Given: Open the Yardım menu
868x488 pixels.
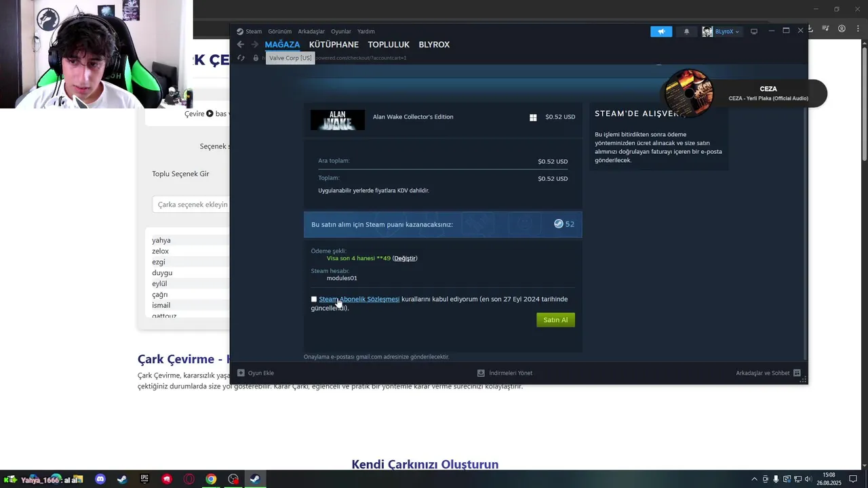Looking at the screenshot, I should click(x=366, y=31).
